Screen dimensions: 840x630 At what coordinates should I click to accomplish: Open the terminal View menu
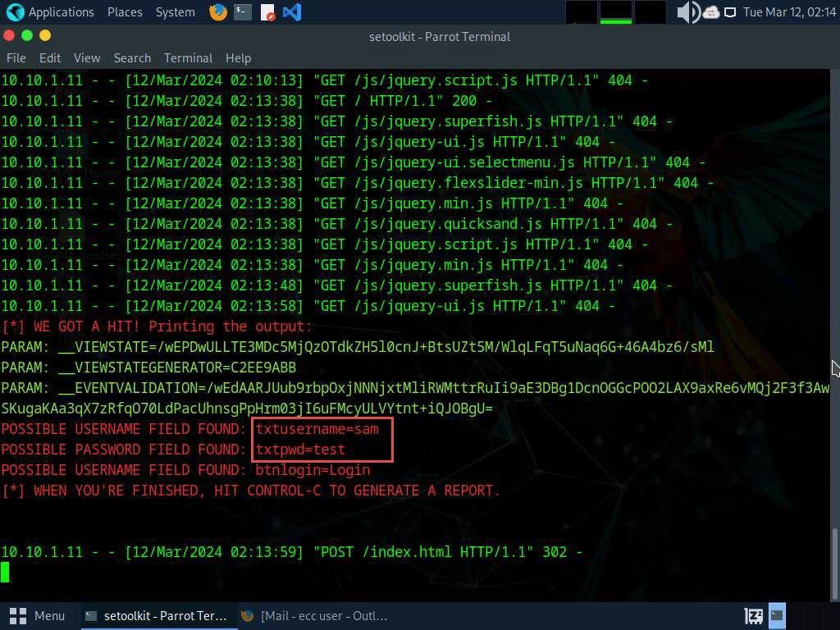click(x=87, y=58)
